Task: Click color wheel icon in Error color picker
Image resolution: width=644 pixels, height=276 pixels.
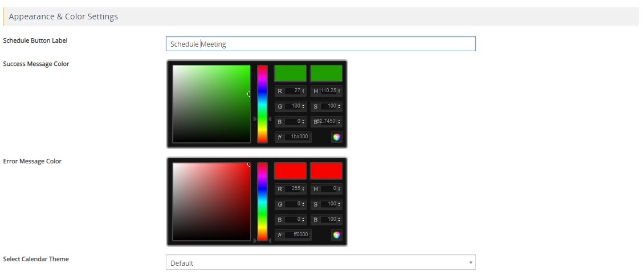Action: [x=336, y=235]
